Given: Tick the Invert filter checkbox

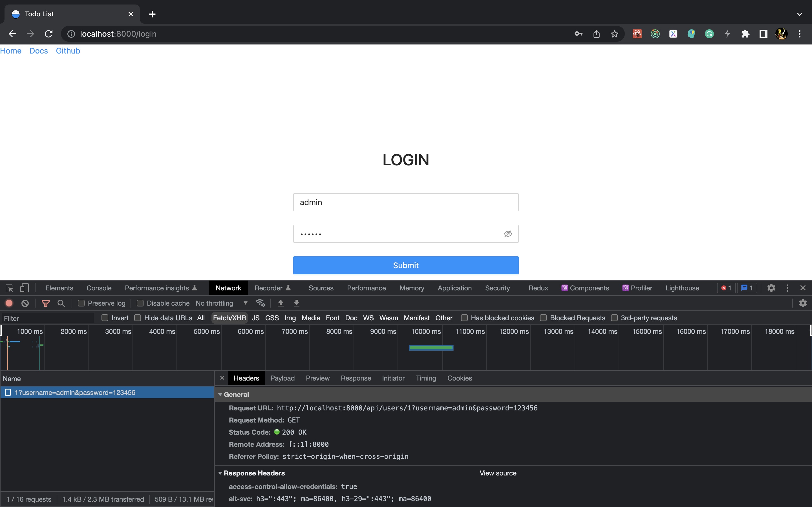Looking at the screenshot, I should (x=105, y=318).
